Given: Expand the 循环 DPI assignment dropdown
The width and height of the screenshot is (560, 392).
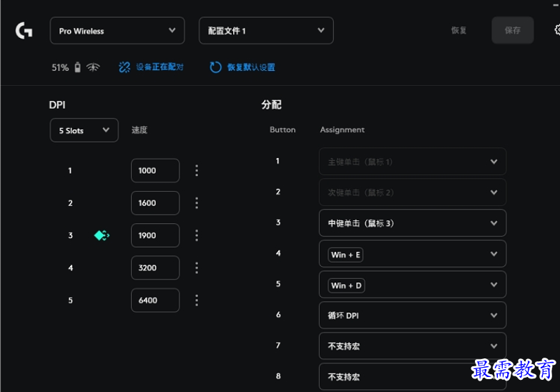Looking at the screenshot, I should (413, 315).
